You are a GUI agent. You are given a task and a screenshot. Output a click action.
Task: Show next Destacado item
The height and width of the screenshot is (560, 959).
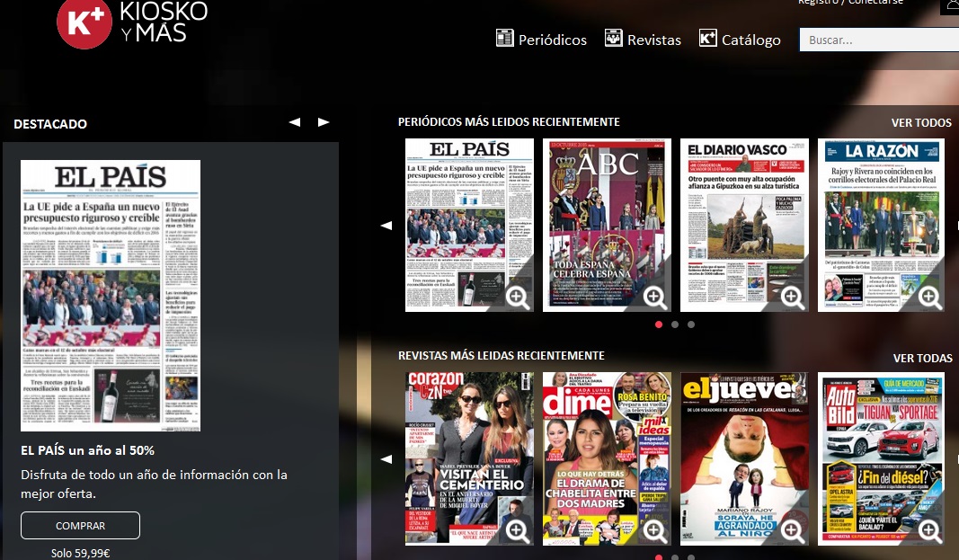[x=324, y=122]
